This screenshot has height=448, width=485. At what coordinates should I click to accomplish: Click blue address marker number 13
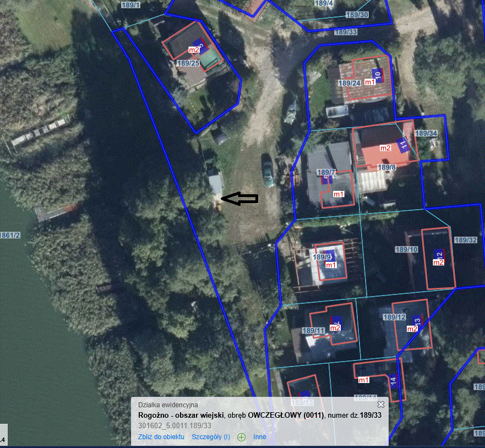pos(417,321)
